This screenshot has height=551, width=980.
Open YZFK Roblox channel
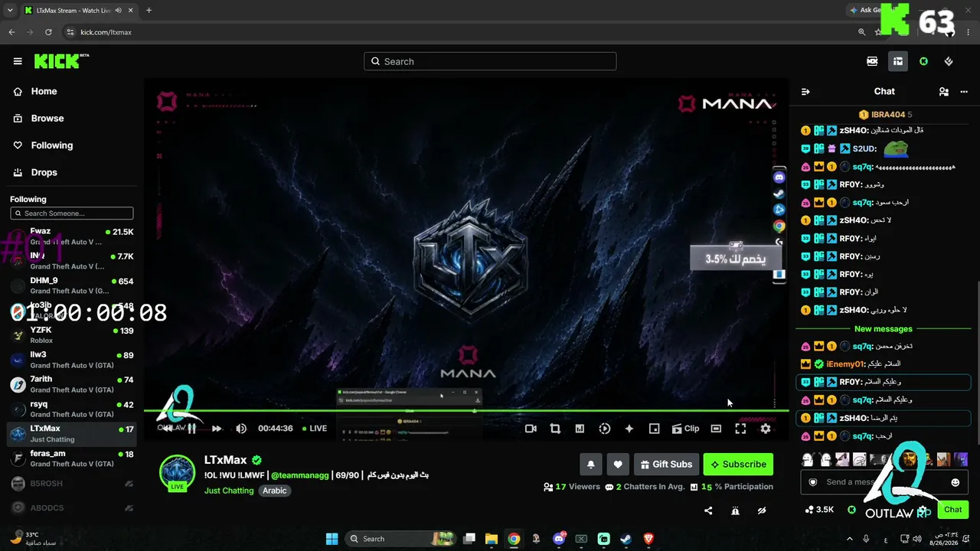72,335
